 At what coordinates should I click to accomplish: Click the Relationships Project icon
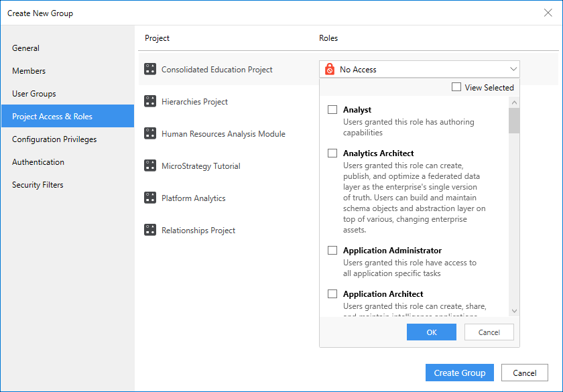click(150, 230)
